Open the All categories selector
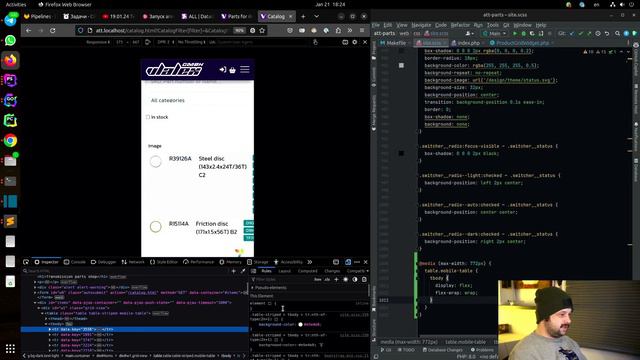Image resolution: width=640 pixels, height=360 pixels. (197, 100)
